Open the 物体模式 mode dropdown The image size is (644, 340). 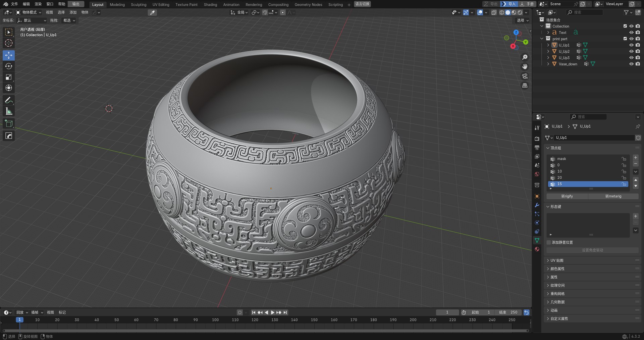(29, 12)
